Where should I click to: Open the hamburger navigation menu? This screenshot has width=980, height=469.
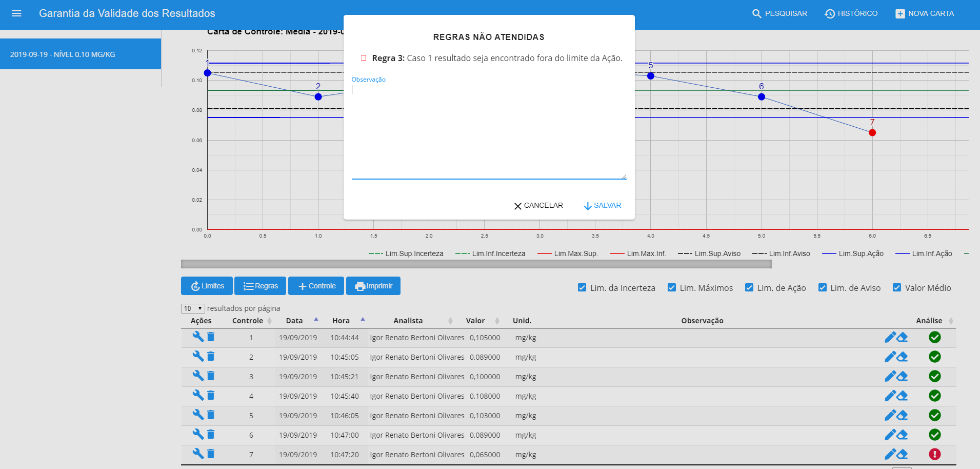coord(16,13)
